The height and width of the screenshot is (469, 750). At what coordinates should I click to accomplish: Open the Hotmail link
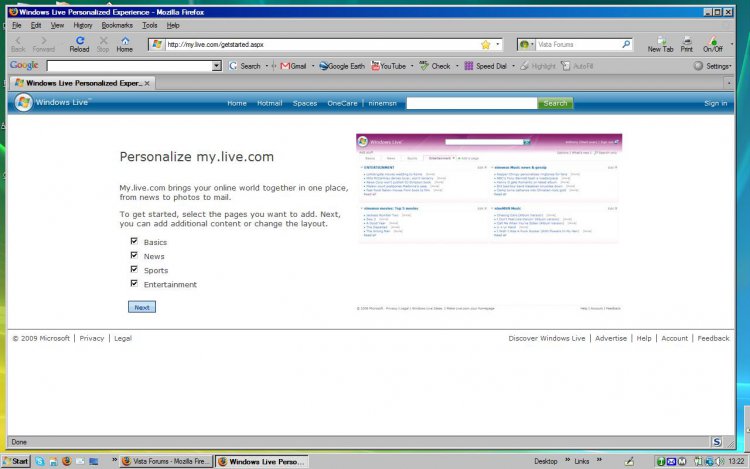269,103
